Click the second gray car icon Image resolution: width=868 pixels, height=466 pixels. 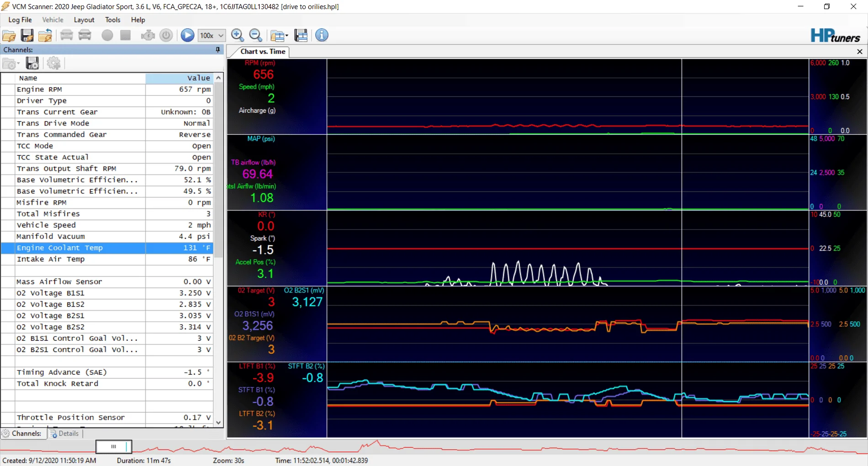click(85, 35)
